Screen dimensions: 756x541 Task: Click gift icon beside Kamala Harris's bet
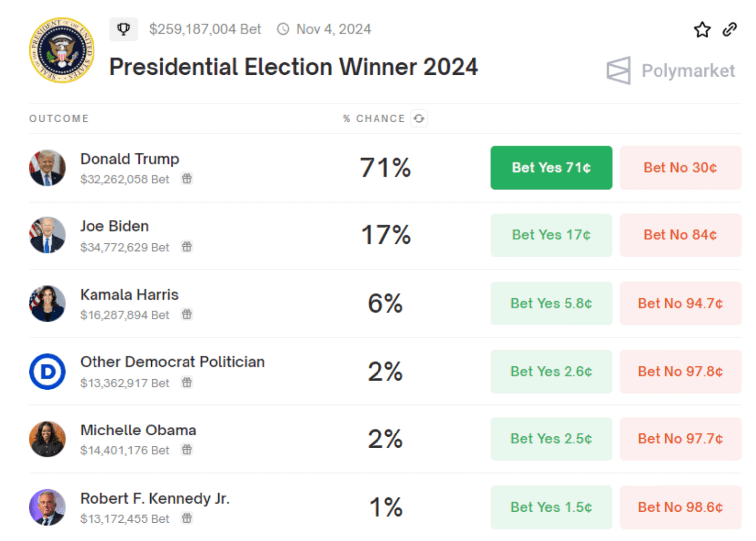point(187,315)
